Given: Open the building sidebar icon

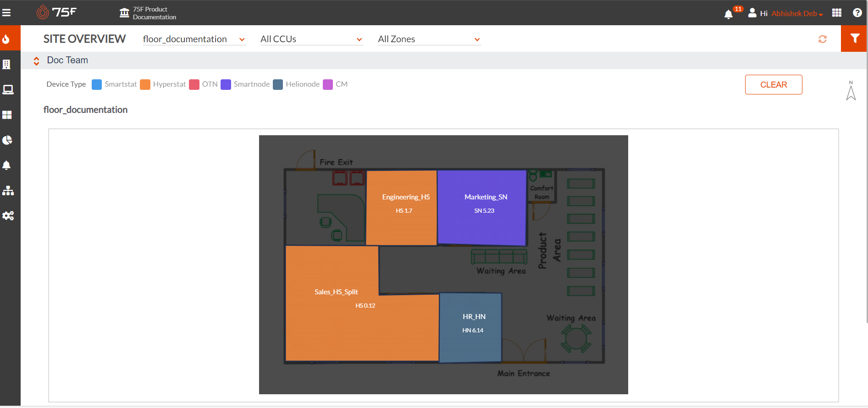Looking at the screenshot, I should click(6, 64).
